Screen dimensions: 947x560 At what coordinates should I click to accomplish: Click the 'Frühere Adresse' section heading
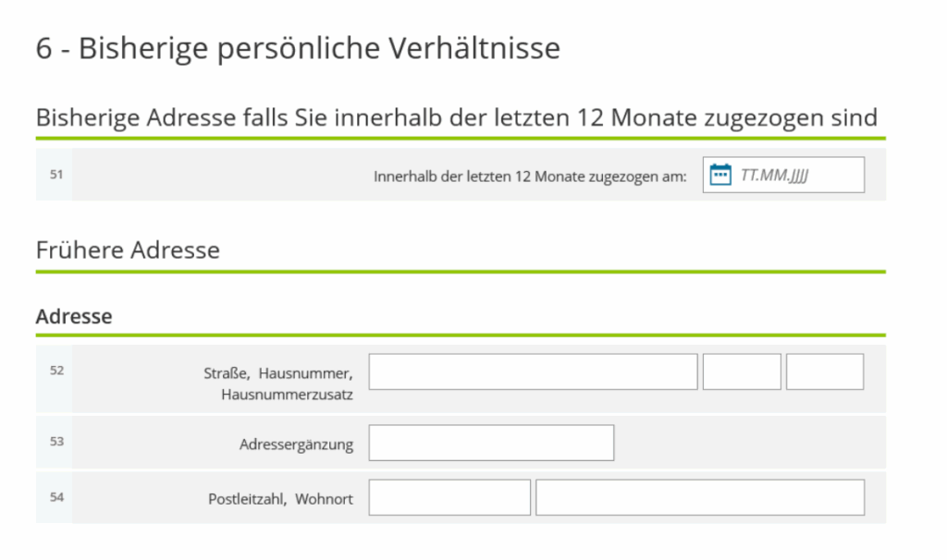coord(128,250)
